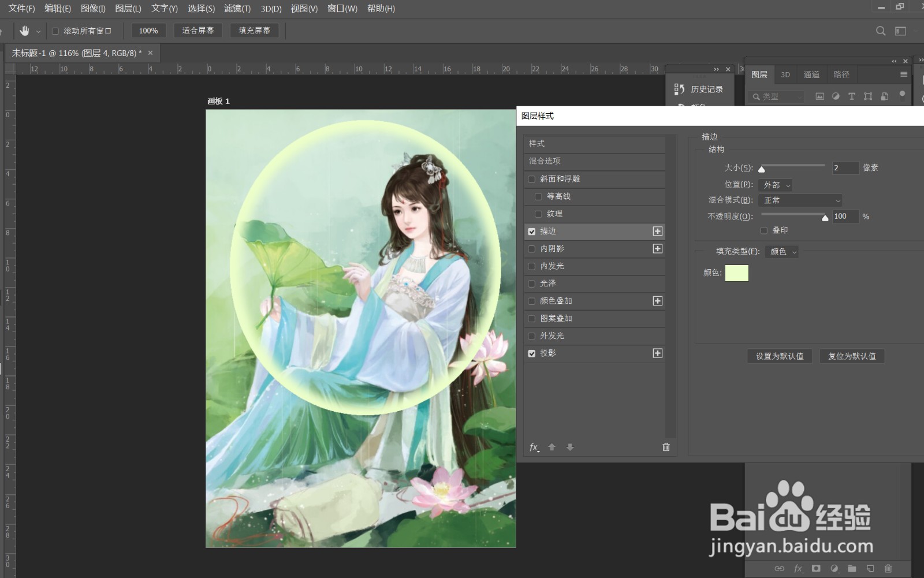
Task: Expand the History panel dock arrows
Action: [717, 69]
